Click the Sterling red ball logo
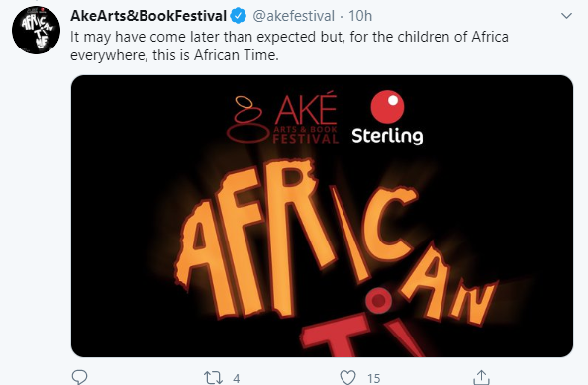 point(387,107)
